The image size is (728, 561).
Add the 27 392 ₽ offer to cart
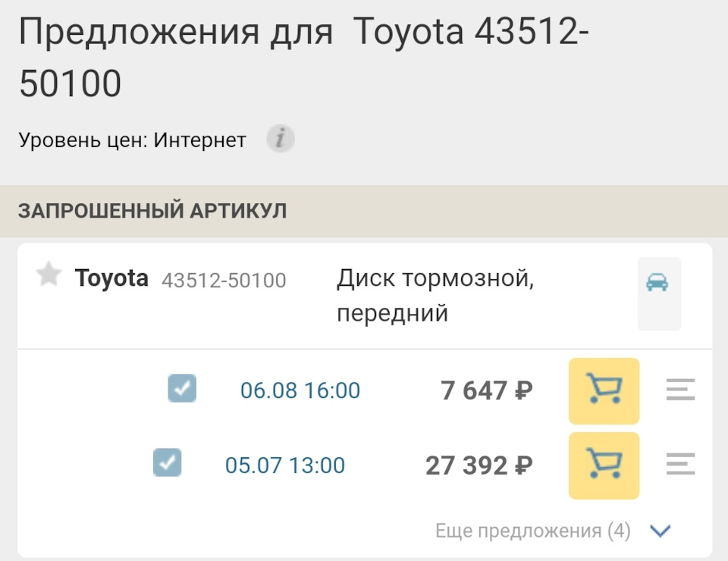click(603, 465)
